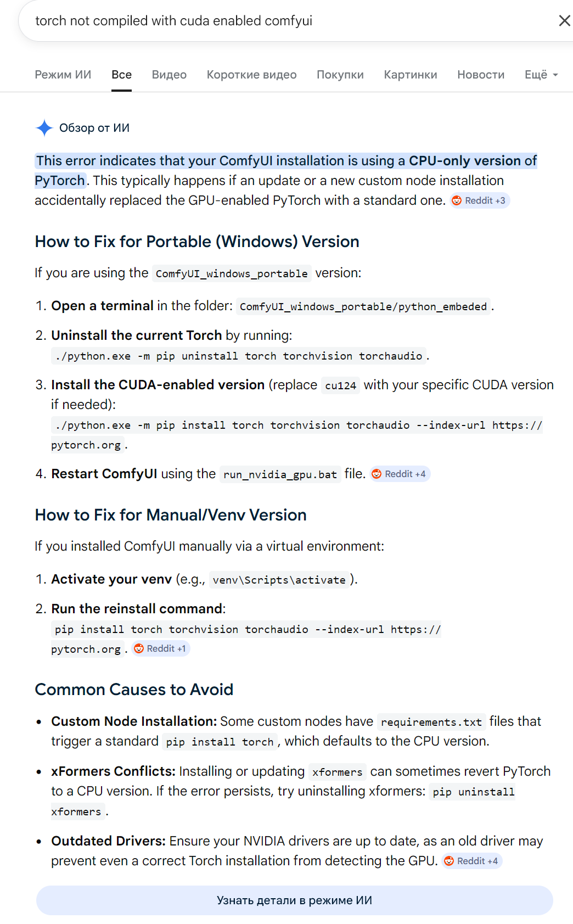Open the Короткие видео tab
Image resolution: width=573 pixels, height=924 pixels.
click(x=251, y=75)
